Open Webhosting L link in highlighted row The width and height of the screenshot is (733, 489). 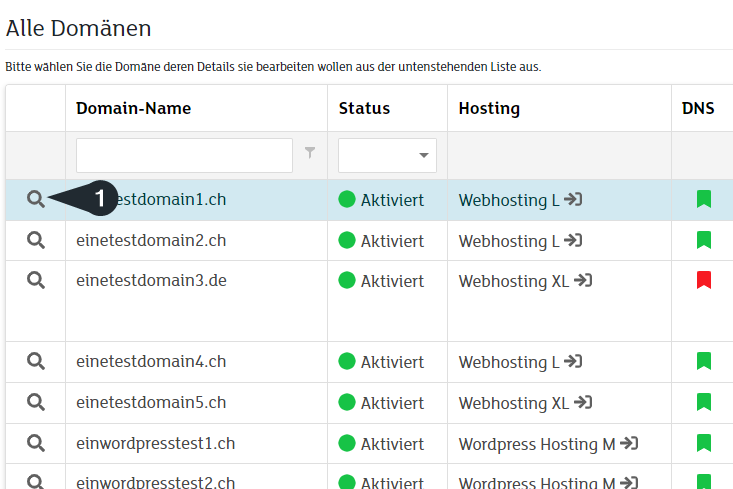pos(509,200)
